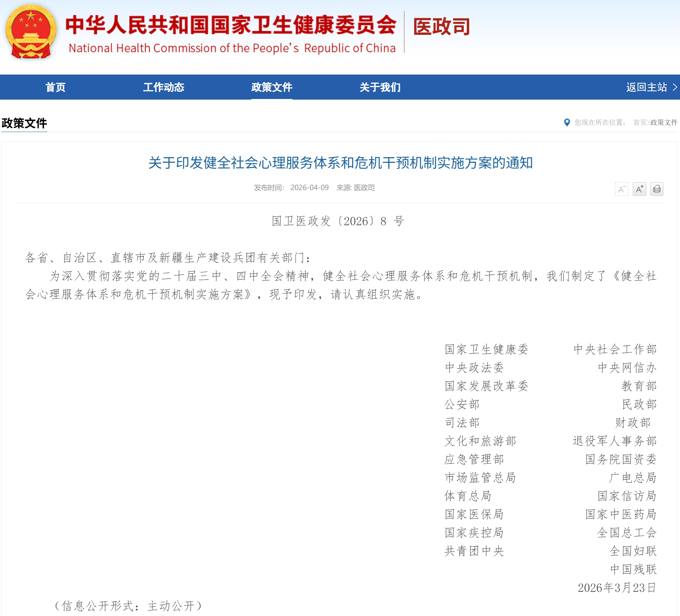Screen dimensions: 680x616
Task: Print the notice using the printer icon
Action: tap(657, 190)
